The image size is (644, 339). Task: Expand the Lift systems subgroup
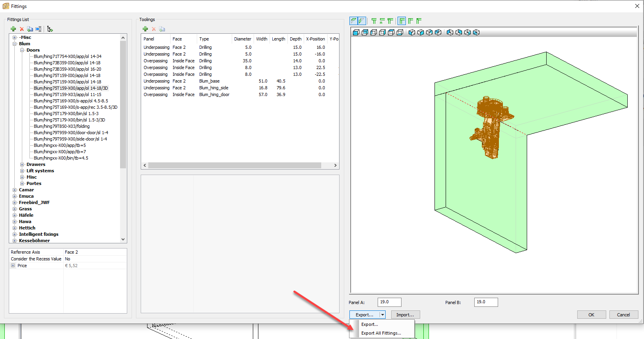click(22, 171)
